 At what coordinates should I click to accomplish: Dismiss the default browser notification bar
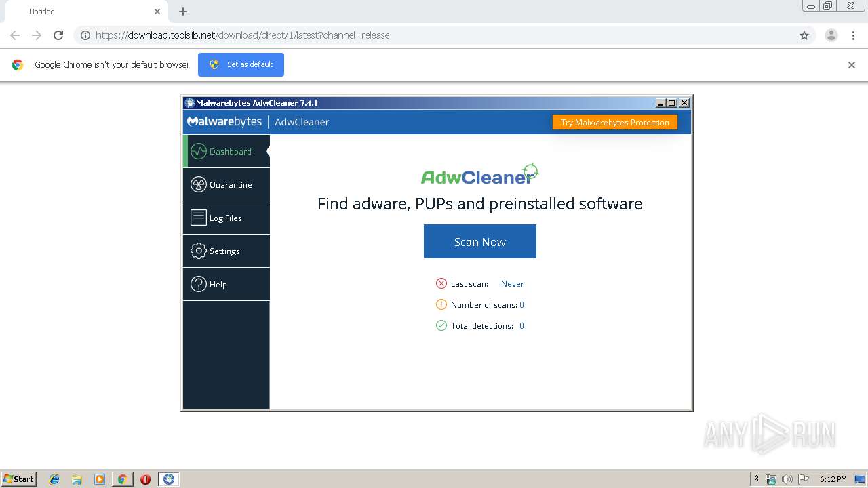pyautogui.click(x=852, y=65)
